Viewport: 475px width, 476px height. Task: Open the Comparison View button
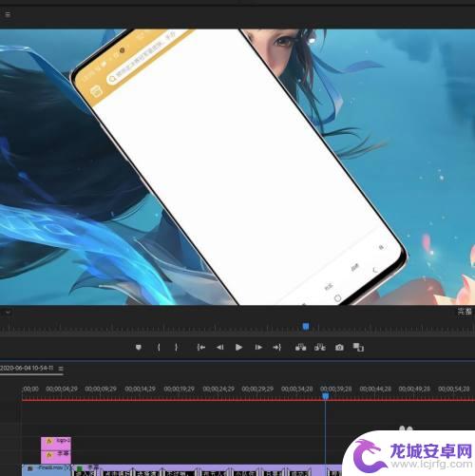[x=358, y=348]
